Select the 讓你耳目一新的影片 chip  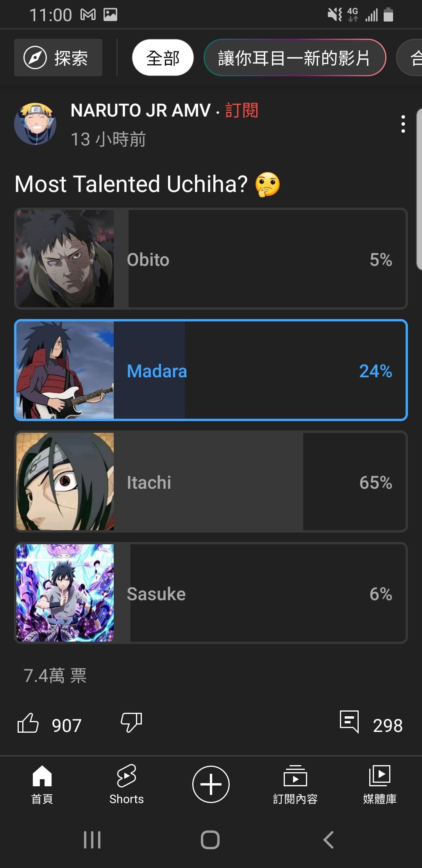(x=295, y=58)
